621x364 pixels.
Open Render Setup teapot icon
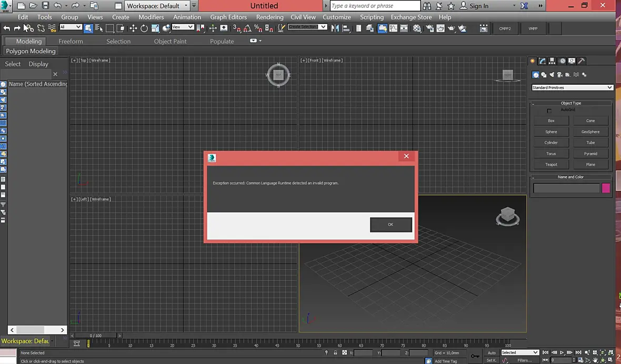tap(429, 28)
